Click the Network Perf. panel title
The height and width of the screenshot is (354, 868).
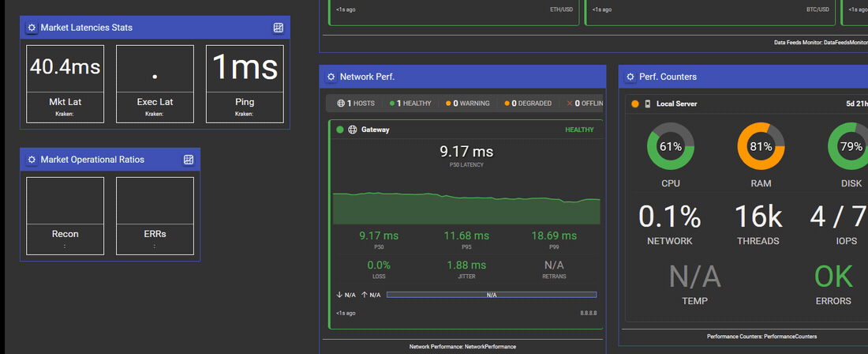[367, 77]
